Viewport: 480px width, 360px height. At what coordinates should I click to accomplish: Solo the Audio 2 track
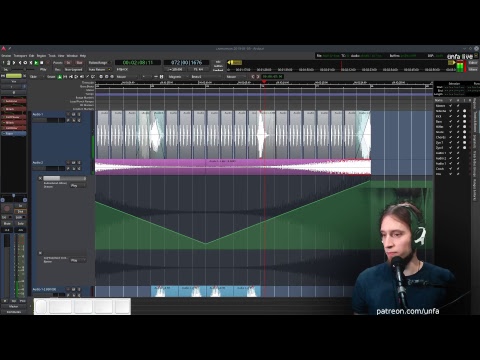79,163
